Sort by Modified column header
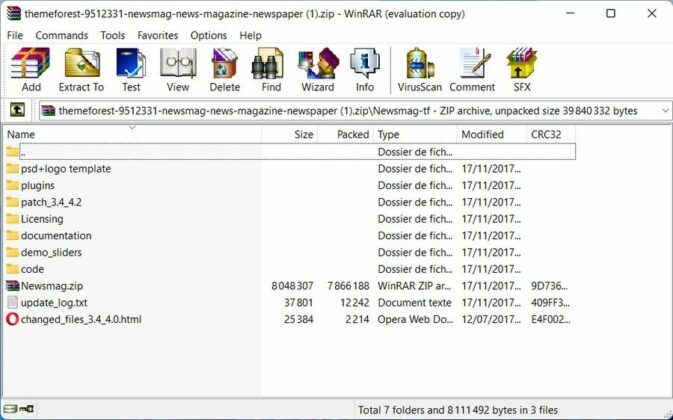This screenshot has width=673, height=420. click(x=482, y=134)
